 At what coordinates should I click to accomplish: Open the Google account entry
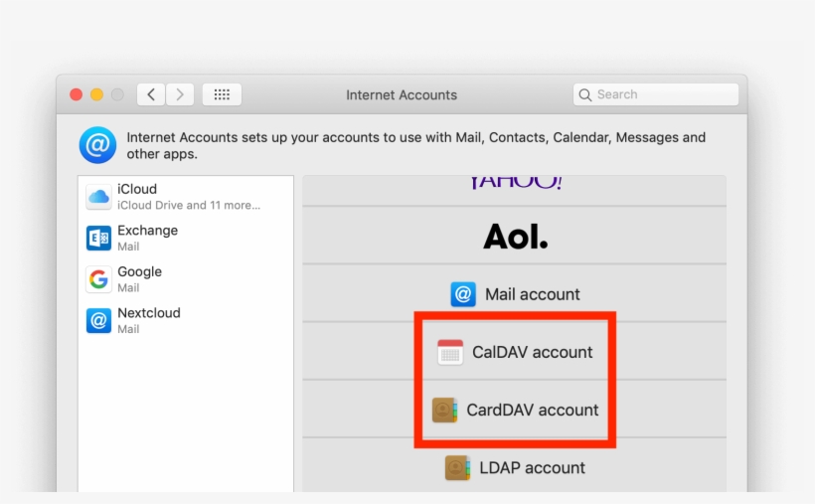click(186, 279)
